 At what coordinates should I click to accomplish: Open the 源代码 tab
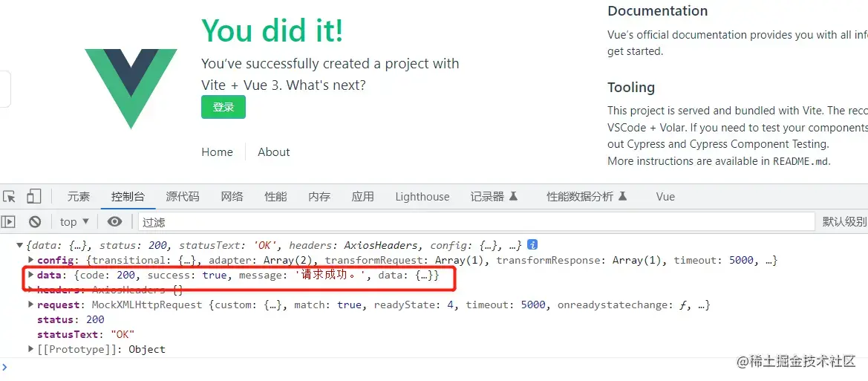[x=182, y=197]
